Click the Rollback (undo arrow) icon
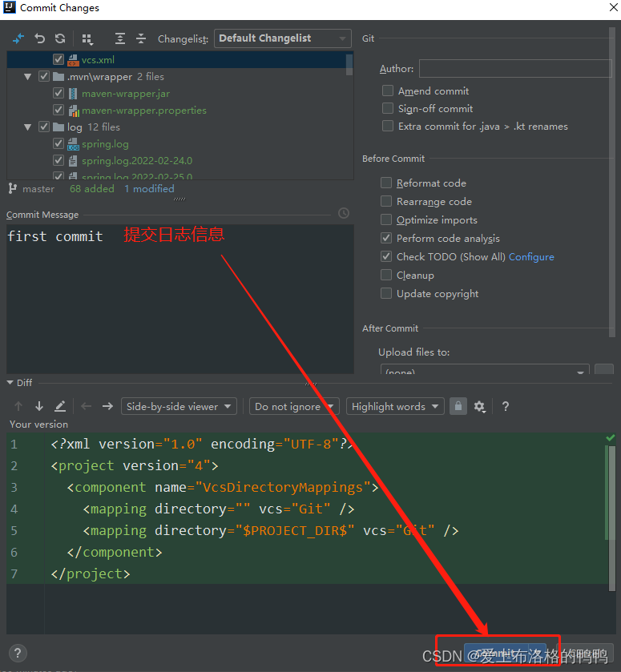The width and height of the screenshot is (621, 672). point(39,38)
